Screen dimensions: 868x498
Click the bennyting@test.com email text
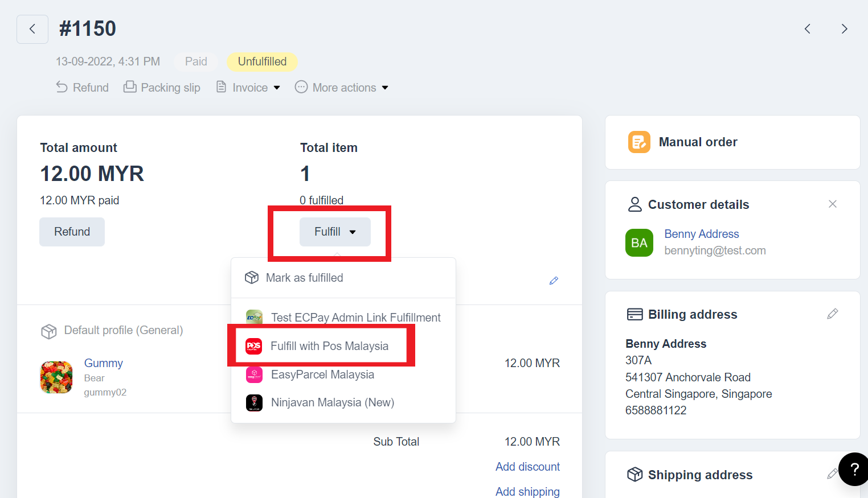coord(715,250)
